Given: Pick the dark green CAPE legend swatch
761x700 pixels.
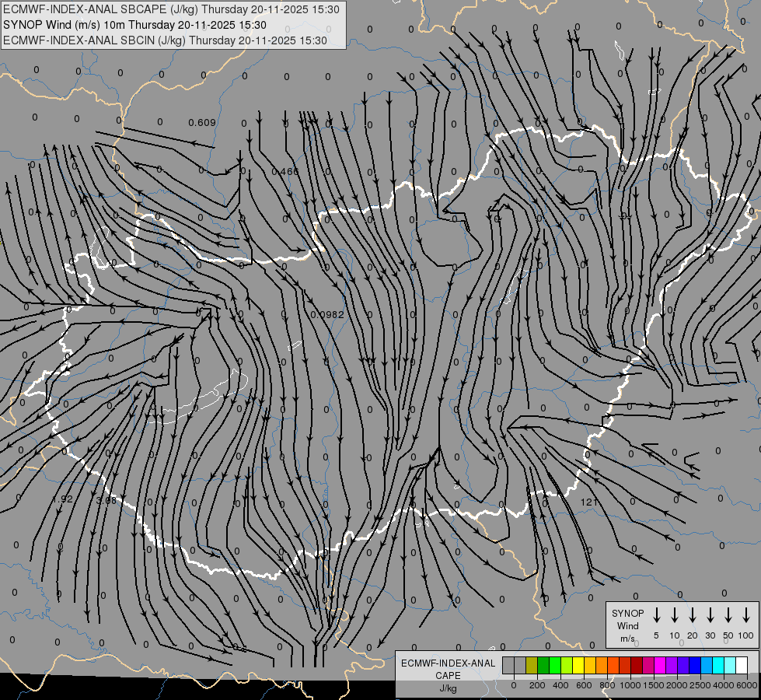Looking at the screenshot, I should tap(543, 665).
